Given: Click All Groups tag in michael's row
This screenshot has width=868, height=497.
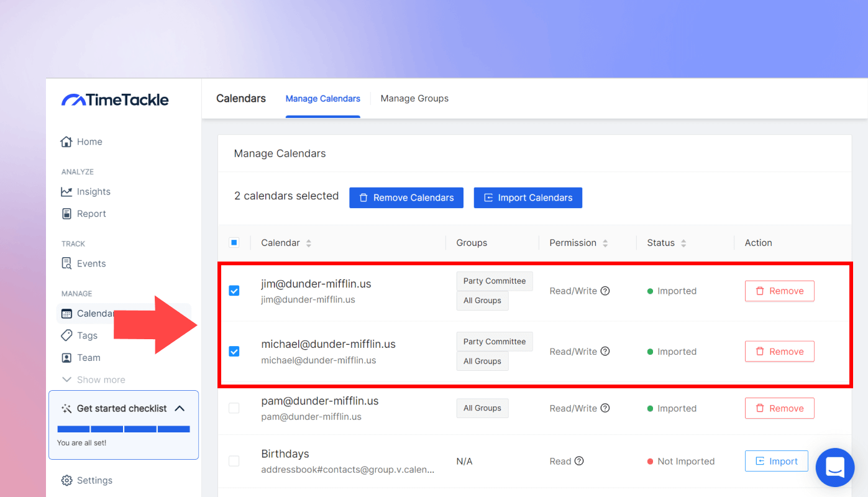Looking at the screenshot, I should tap(482, 361).
